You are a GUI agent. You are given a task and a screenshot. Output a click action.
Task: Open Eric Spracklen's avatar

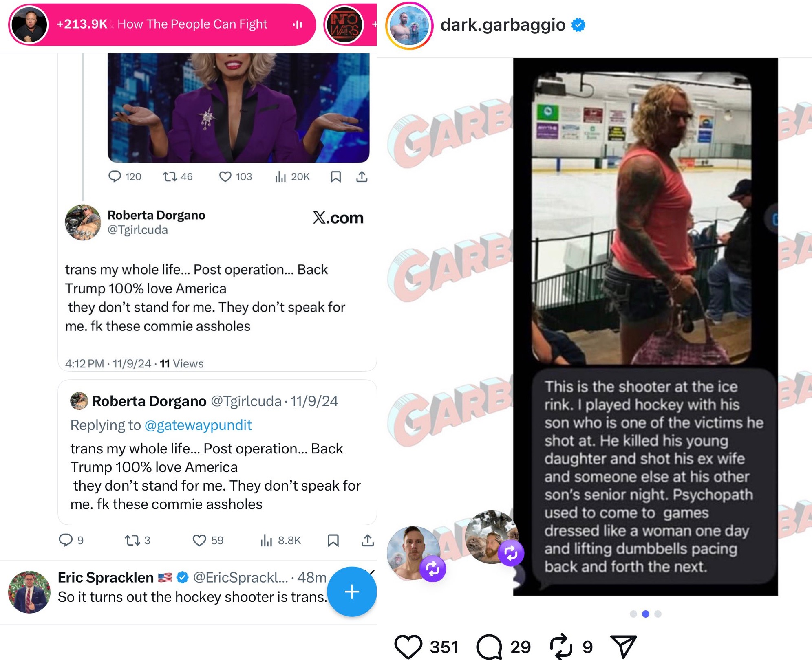click(x=29, y=592)
